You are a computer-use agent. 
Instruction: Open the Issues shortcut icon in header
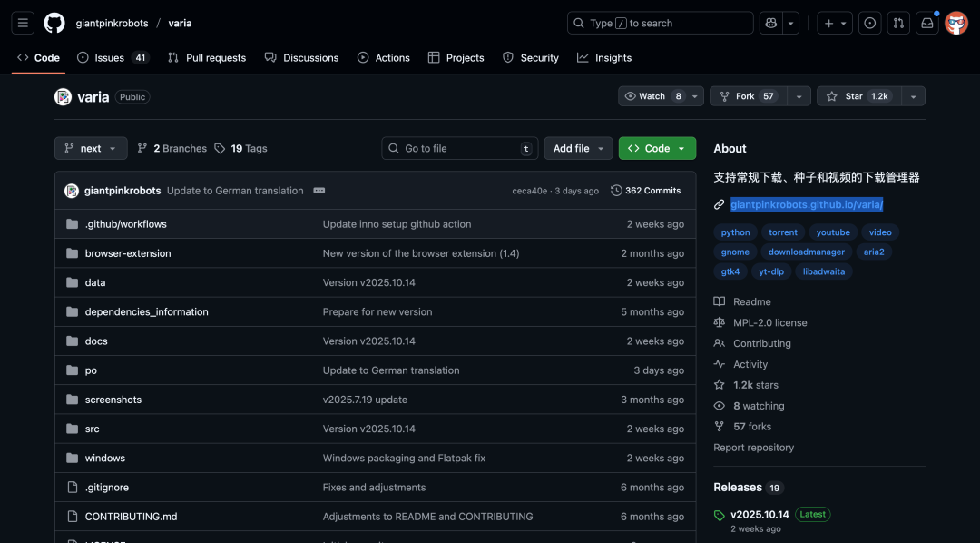(869, 23)
